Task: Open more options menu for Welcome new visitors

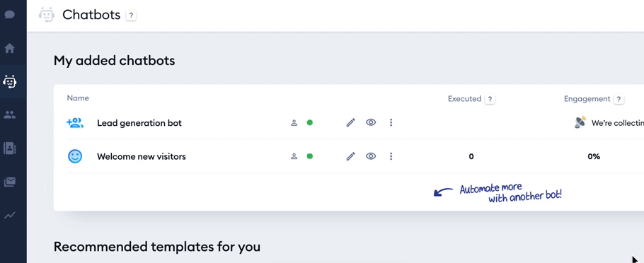Action: [391, 156]
